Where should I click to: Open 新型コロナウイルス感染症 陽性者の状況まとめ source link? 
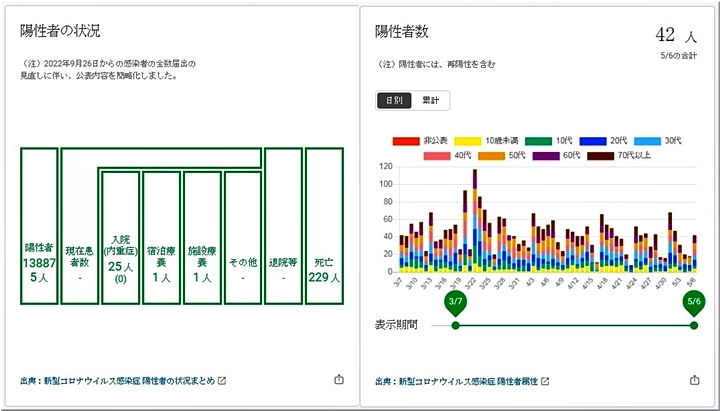click(117, 381)
